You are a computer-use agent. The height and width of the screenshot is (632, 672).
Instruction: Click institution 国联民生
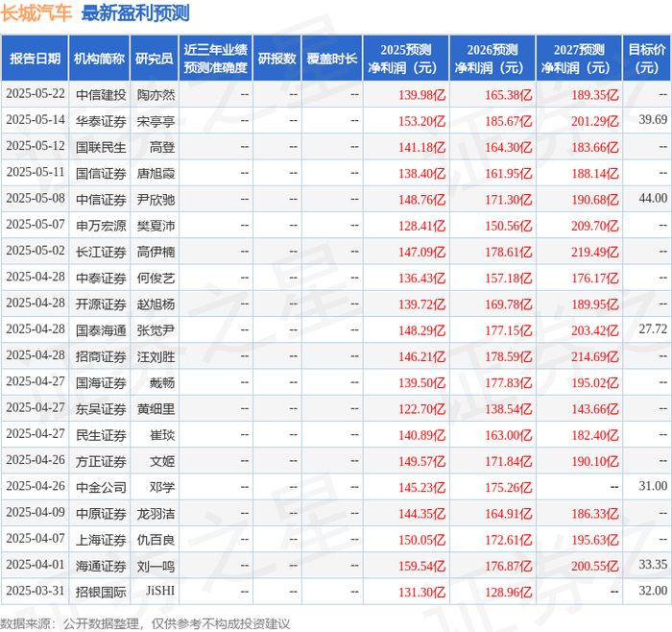click(101, 147)
